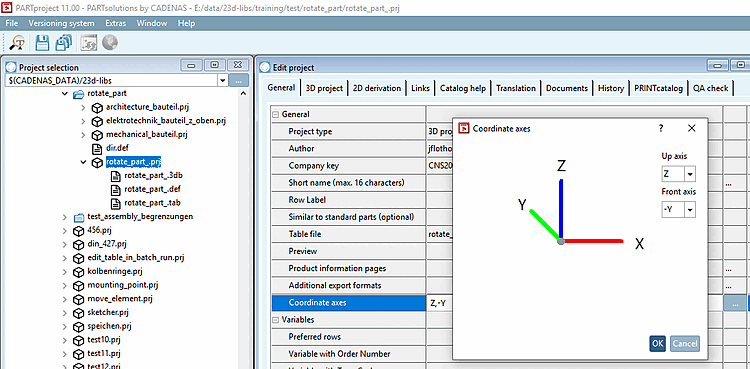Click the din_427.prj cube icon
Screen dimensions: 750x369
pos(78,244)
